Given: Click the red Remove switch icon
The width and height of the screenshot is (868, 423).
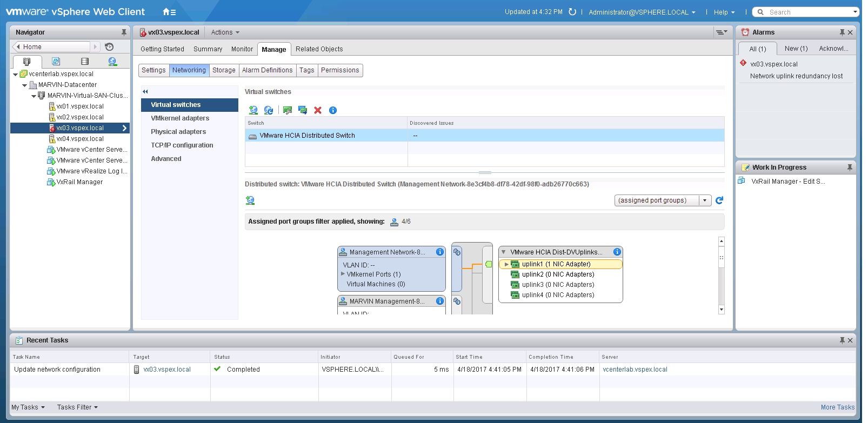Looking at the screenshot, I should 318,110.
